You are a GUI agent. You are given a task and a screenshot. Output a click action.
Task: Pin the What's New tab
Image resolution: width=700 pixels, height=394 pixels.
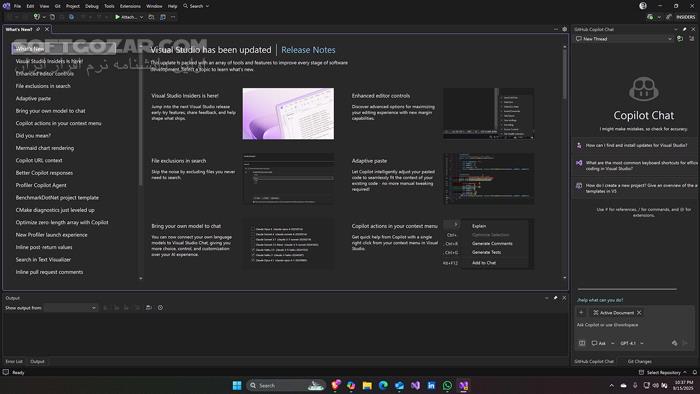[38, 29]
